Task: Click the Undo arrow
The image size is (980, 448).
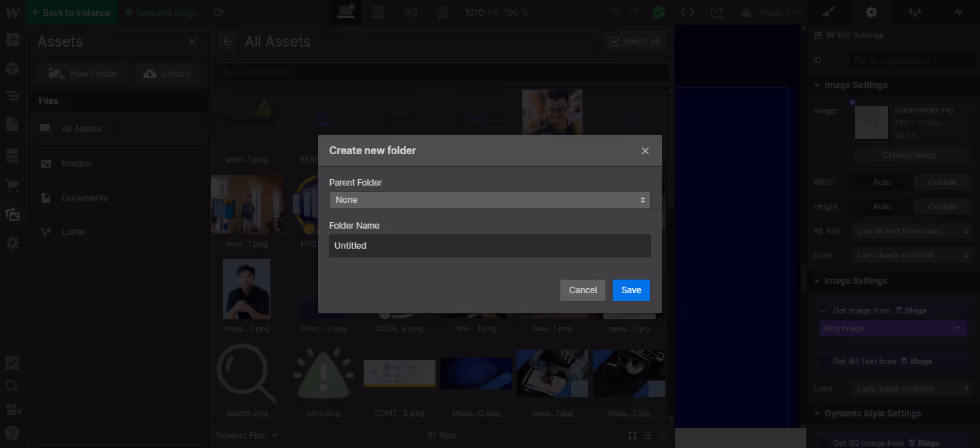Action: tap(616, 12)
